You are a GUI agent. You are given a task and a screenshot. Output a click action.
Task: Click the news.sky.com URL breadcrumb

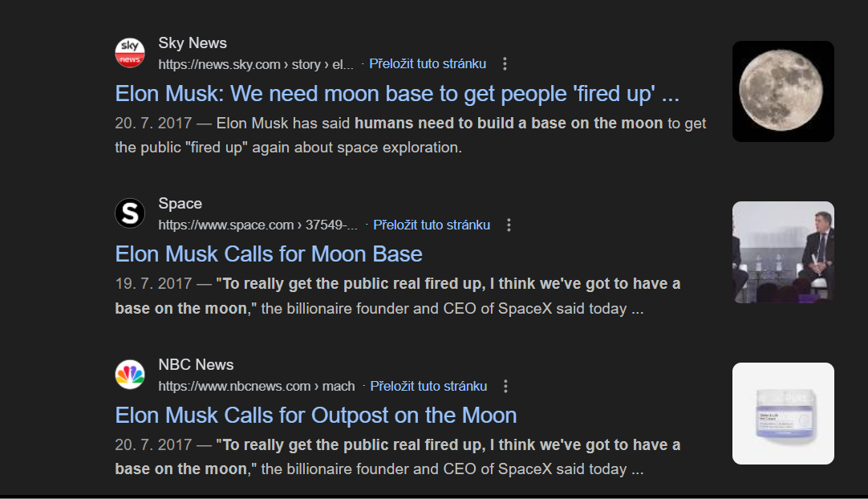[x=255, y=65]
